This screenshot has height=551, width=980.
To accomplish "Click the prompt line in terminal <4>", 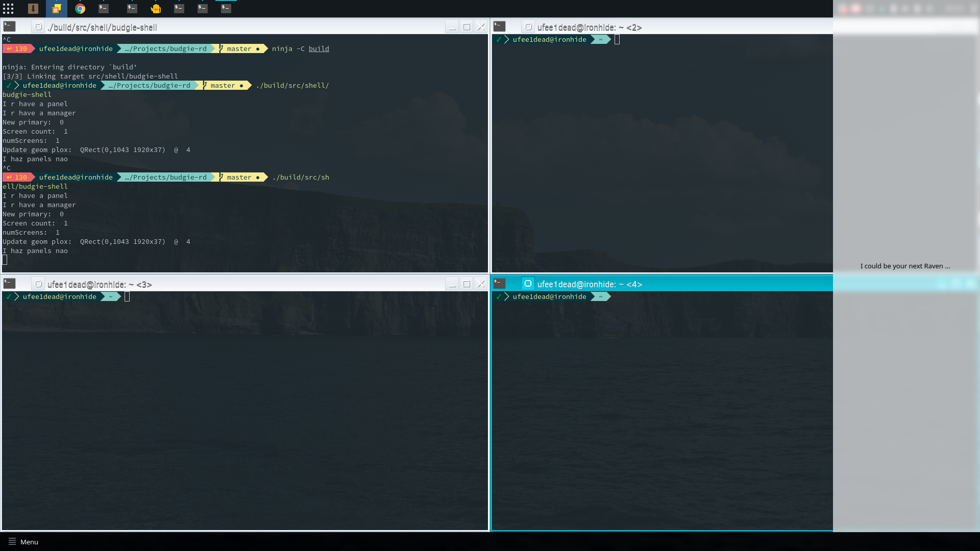I will tap(552, 297).
